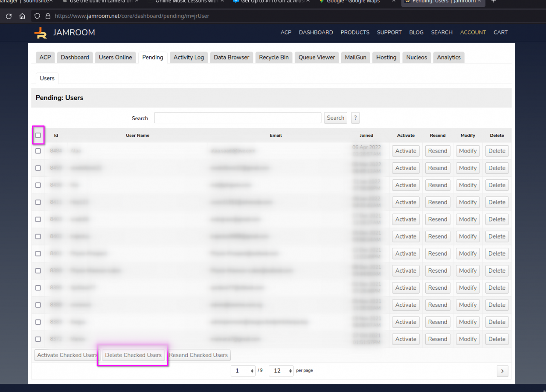Go to the browser home page icon
This screenshot has height=392, width=546.
(22, 16)
